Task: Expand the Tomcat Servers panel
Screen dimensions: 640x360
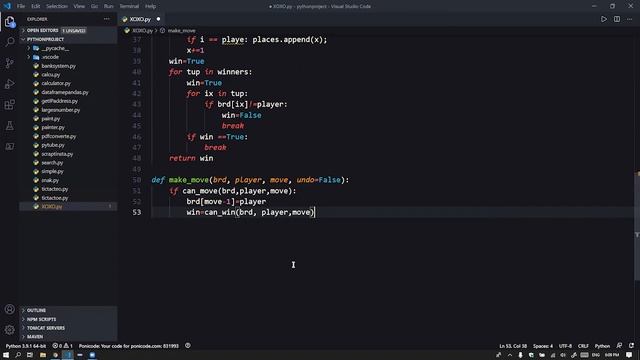Action: (68, 328)
